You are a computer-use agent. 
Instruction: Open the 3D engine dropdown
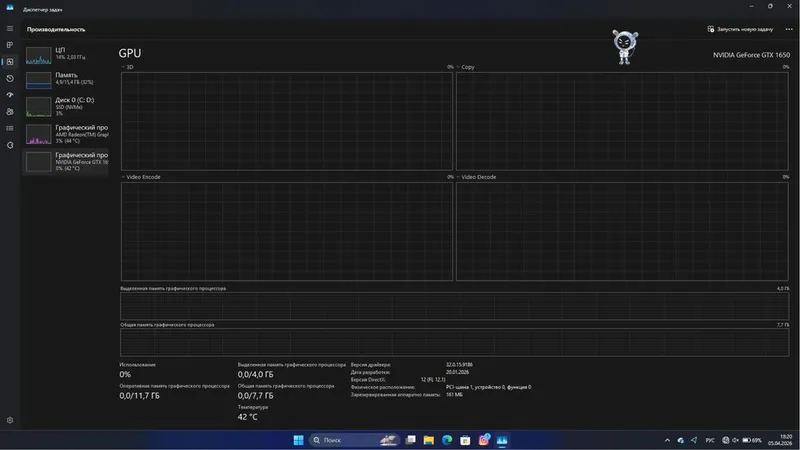click(x=127, y=67)
